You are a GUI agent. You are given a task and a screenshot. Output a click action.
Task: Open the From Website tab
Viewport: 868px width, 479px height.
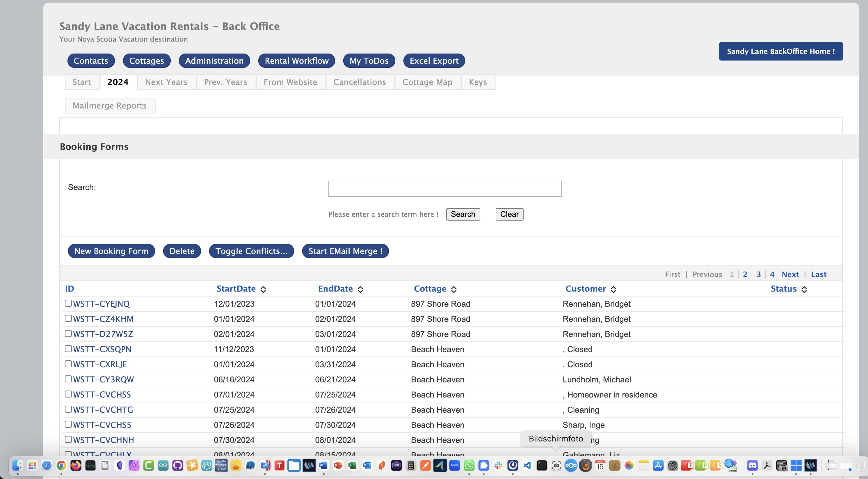coord(291,82)
